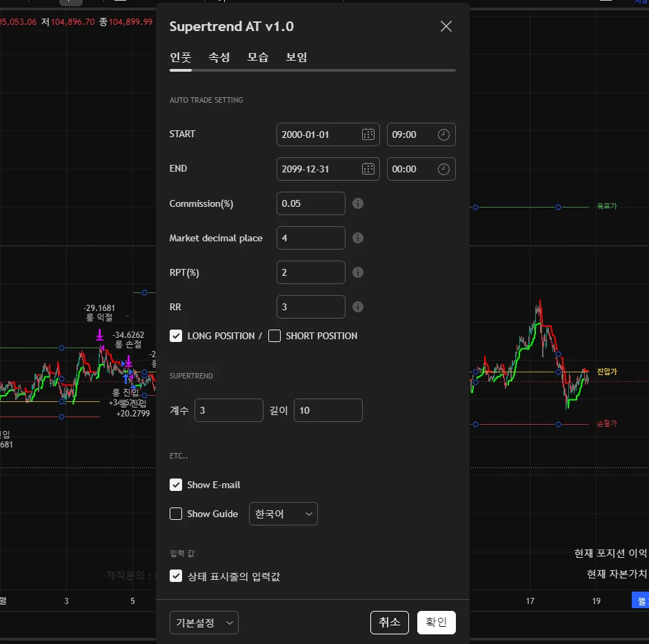Open the 한국어 language dropdown

tap(283, 514)
